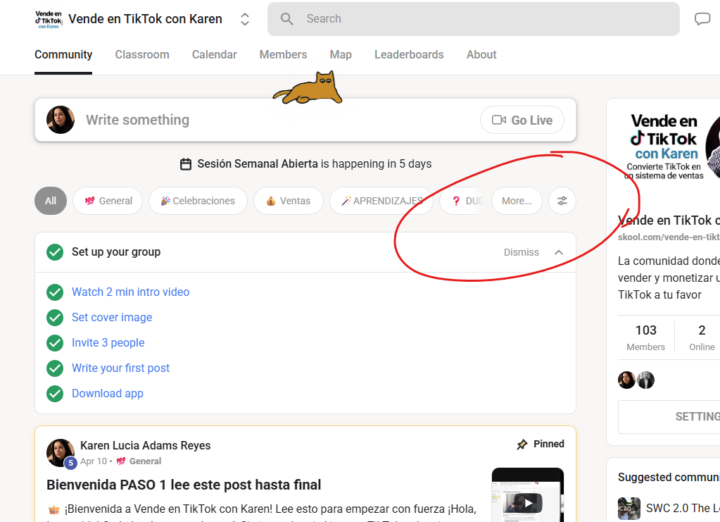Viewport: 720px width, 522px height.
Task: Open Karen Lucia Adams Reyes profile name
Action: (x=145, y=445)
